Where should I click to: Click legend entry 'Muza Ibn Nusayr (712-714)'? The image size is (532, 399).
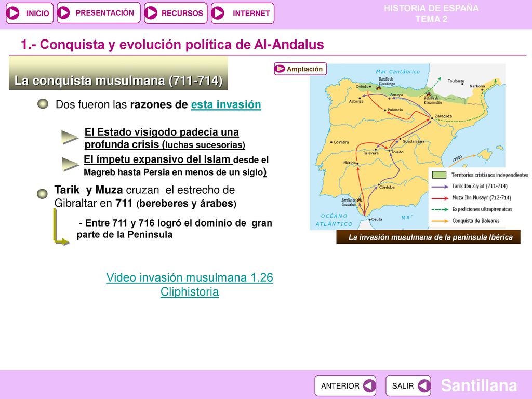point(482,198)
